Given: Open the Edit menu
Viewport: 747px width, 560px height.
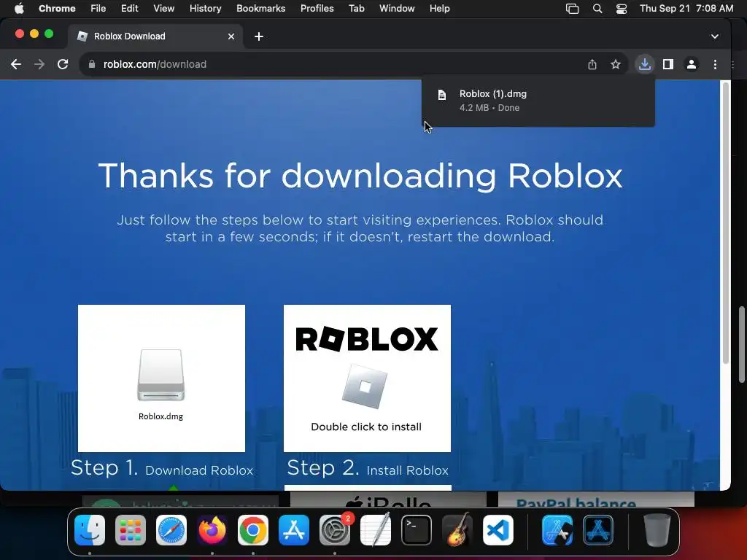Looking at the screenshot, I should coord(129,8).
